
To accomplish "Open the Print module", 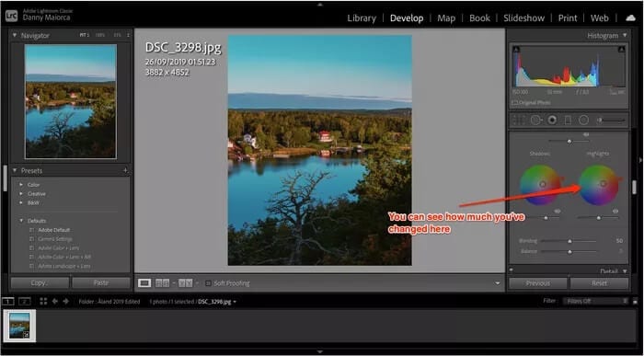I will pyautogui.click(x=568, y=18).
